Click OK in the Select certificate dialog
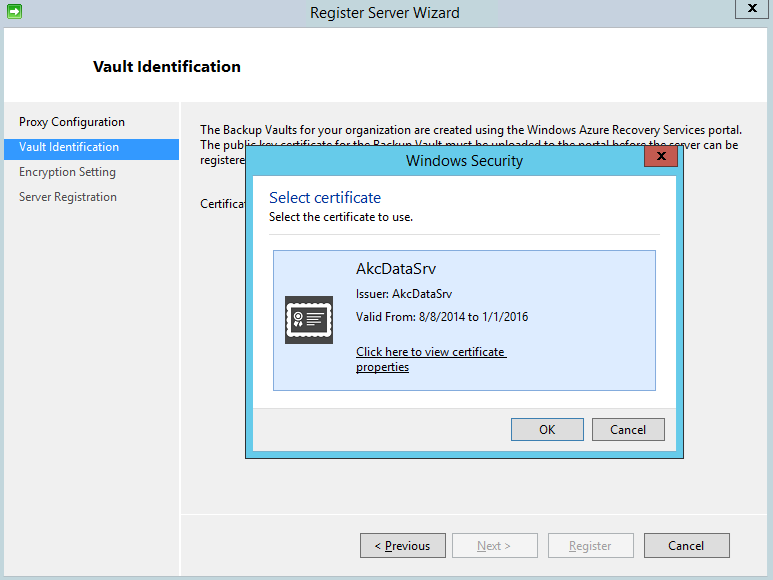The height and width of the screenshot is (580, 773). (x=547, y=430)
